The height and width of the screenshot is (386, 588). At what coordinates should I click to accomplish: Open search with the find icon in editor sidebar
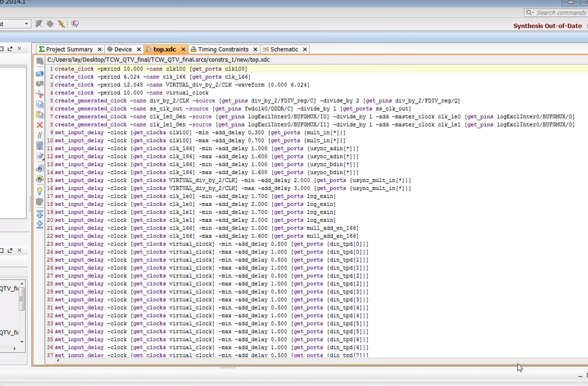pos(39,168)
